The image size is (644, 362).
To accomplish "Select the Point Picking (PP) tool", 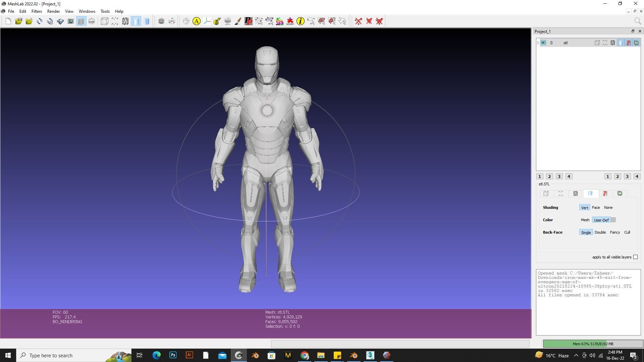I will click(x=249, y=21).
